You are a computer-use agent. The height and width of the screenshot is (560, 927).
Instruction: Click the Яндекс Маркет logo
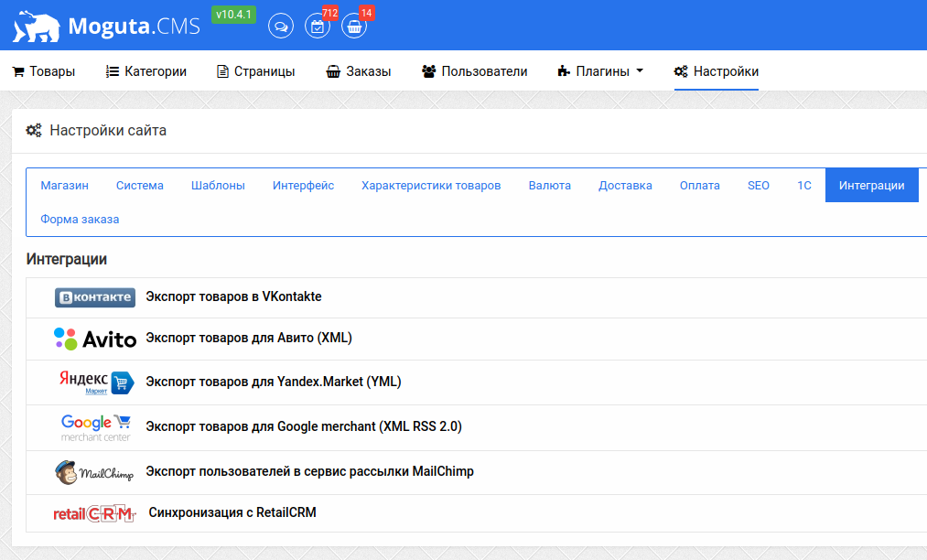coord(96,382)
